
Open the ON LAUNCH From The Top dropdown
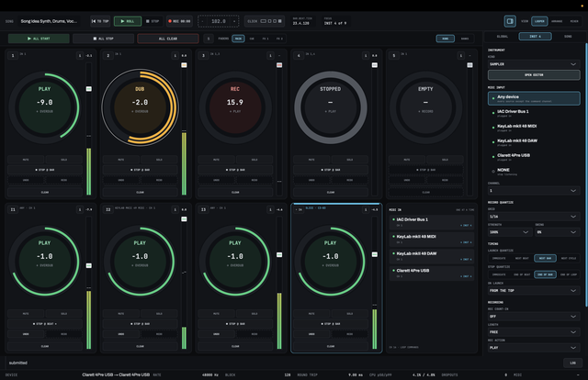(533, 291)
